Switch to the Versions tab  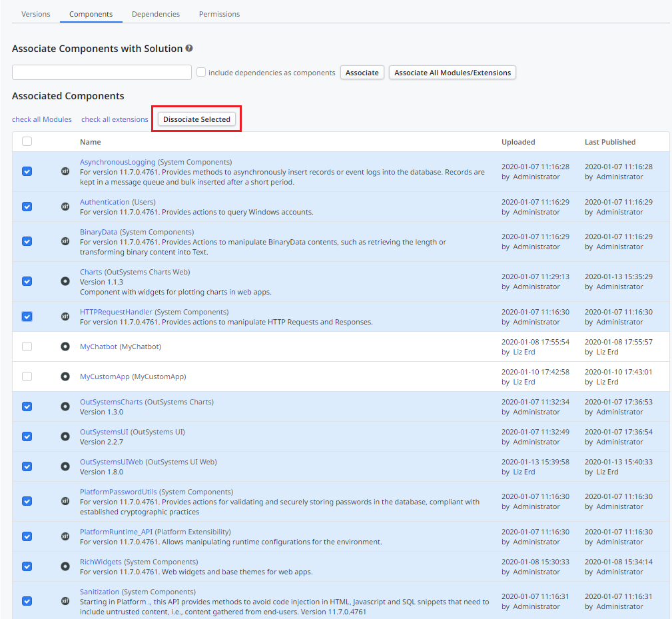tap(36, 13)
